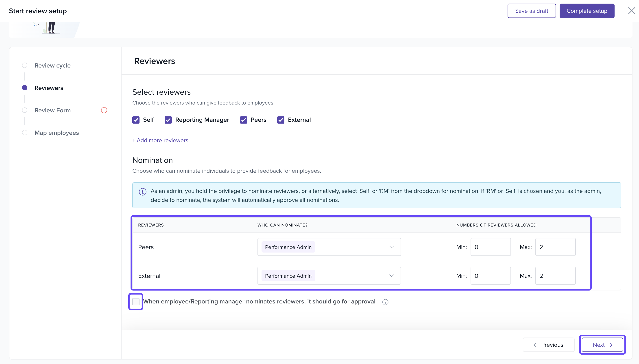Screen dimensions: 639x364
Task: Click info icon next to approval checkbox
Action: (x=385, y=302)
